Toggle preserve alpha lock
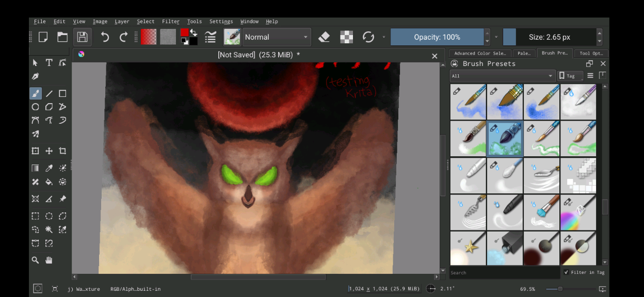This screenshot has height=297, width=644. (x=346, y=37)
